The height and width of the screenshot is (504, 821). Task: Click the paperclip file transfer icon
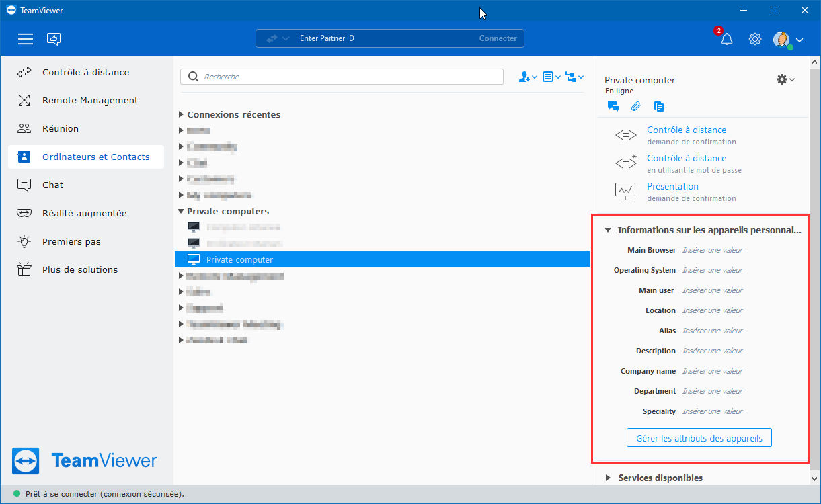pos(635,106)
